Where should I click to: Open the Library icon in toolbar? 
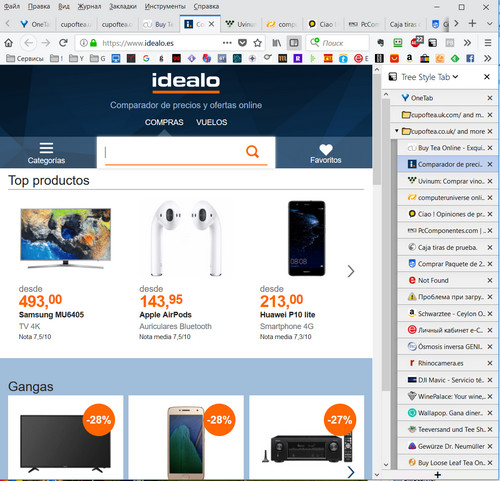[277, 43]
